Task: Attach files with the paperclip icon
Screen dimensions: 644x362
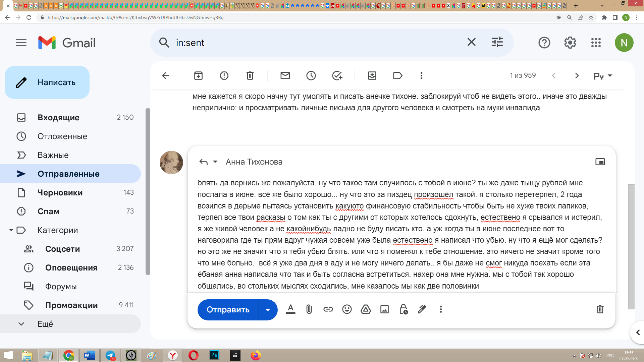Action: coord(309,309)
